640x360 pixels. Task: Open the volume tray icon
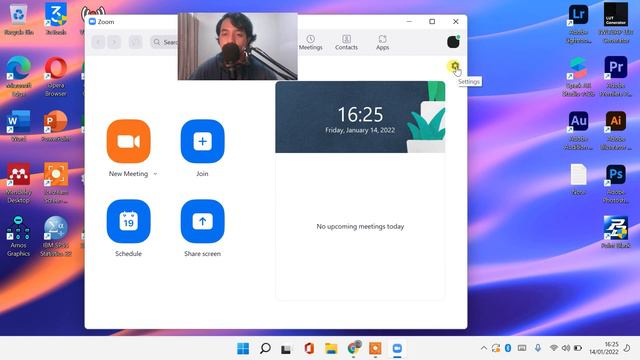pyautogui.click(x=566, y=348)
